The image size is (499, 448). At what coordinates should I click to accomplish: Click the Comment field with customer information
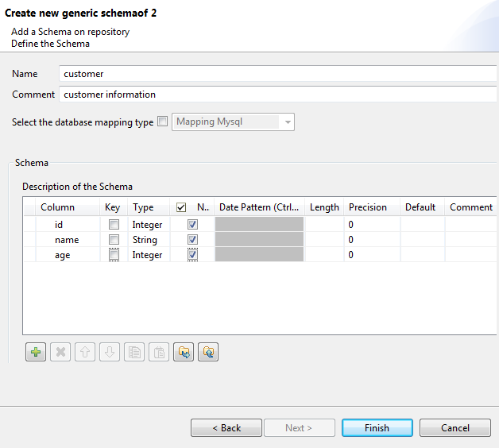(278, 95)
